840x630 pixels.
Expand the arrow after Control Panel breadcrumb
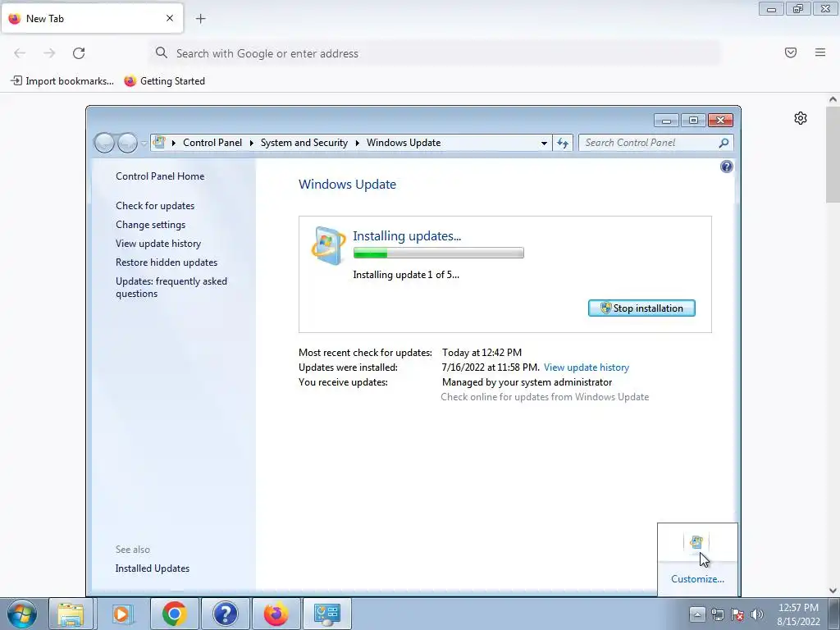251,143
